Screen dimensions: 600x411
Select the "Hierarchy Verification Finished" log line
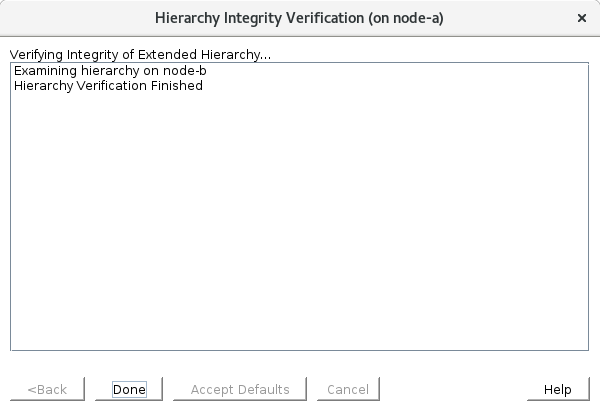[x=108, y=86]
